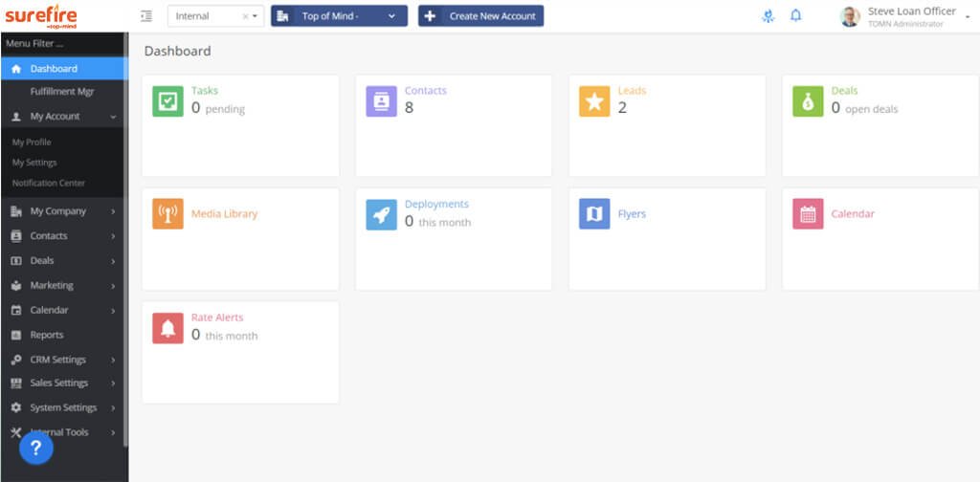This screenshot has width=980, height=482.
Task: Open the Tasks link on dashboard
Action: pyautogui.click(x=205, y=91)
